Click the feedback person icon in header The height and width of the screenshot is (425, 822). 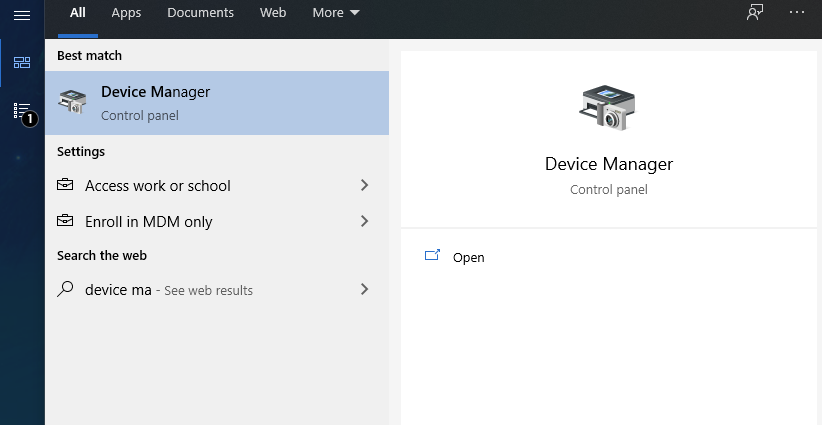[x=755, y=13]
